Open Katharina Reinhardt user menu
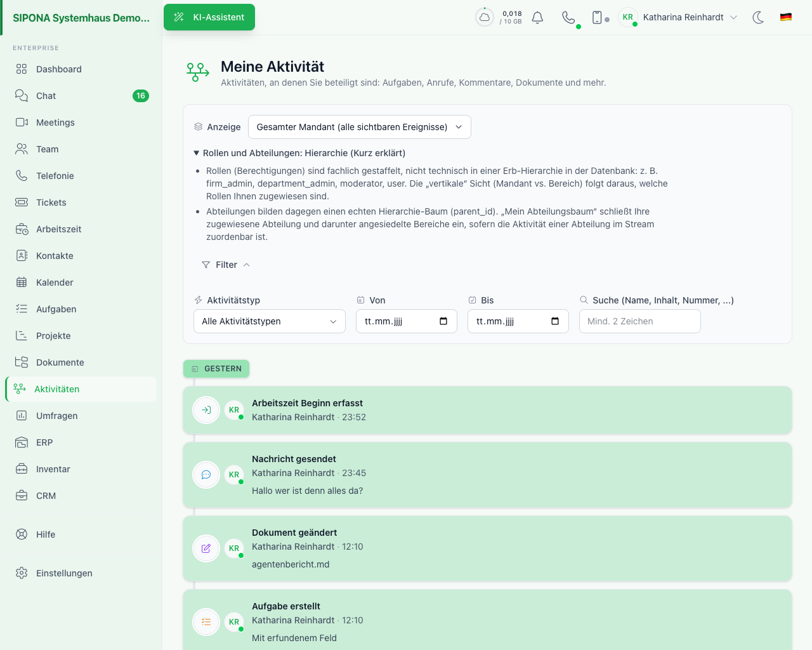The height and width of the screenshot is (650, 812). (x=678, y=17)
